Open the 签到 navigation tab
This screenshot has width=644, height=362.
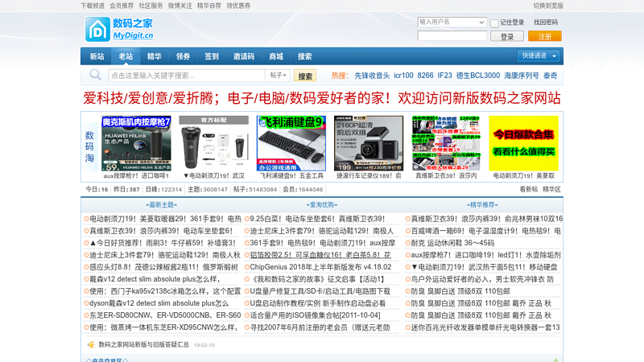pyautogui.click(x=212, y=56)
